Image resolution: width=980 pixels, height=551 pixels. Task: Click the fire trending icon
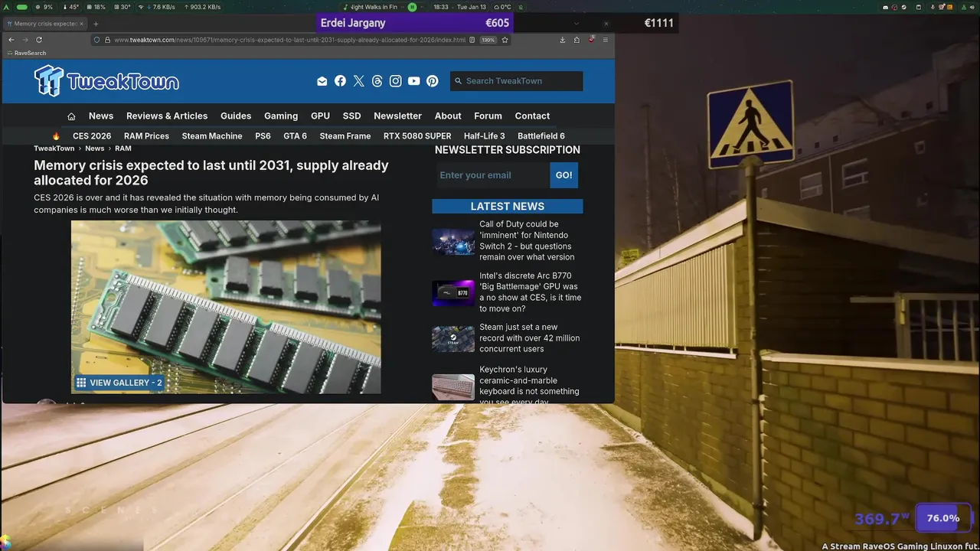tap(56, 136)
